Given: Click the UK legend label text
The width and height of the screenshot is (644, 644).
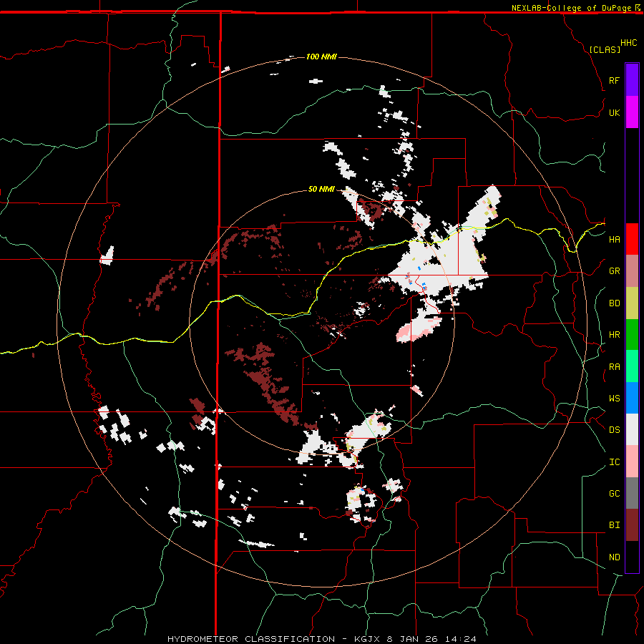Looking at the screenshot, I should point(614,112).
